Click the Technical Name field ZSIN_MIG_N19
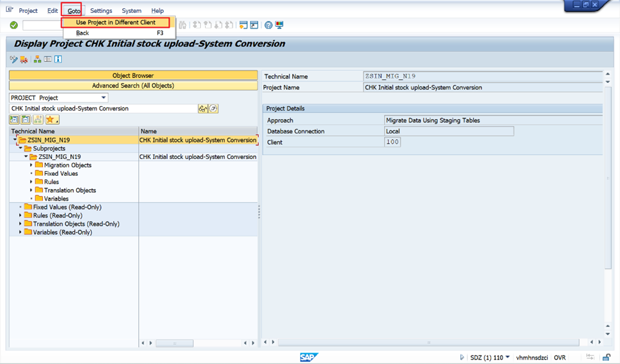Viewport: 620px width, 364px height. tap(483, 76)
